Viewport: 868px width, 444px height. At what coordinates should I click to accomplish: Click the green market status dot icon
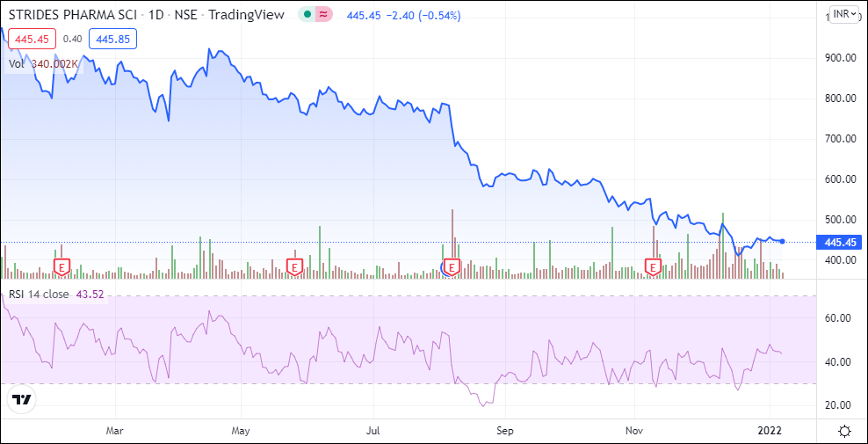coord(307,16)
